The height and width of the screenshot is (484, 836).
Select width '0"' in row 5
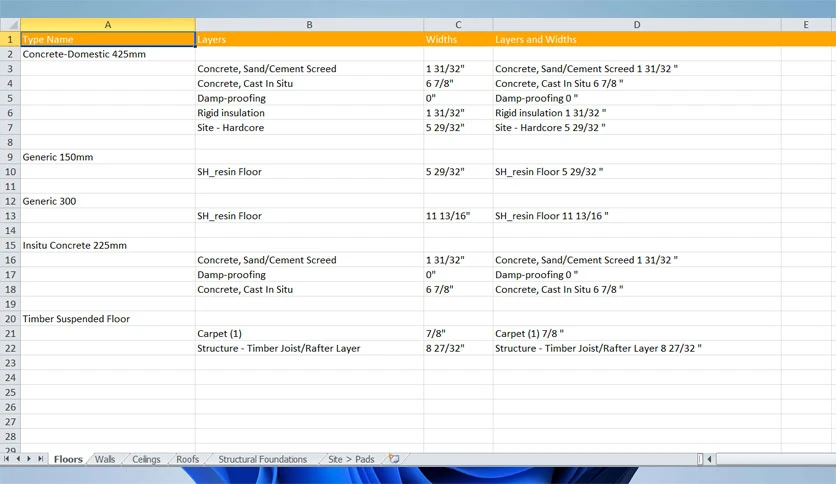458,98
